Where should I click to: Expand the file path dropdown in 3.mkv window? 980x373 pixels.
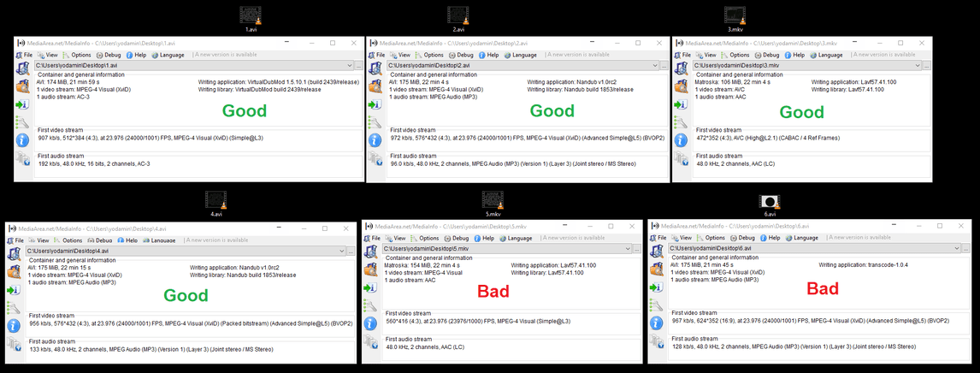(918, 65)
